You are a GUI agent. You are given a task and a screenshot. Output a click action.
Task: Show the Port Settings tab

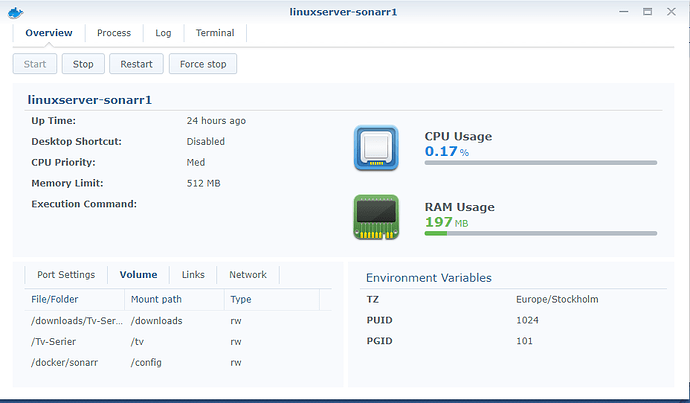66,275
